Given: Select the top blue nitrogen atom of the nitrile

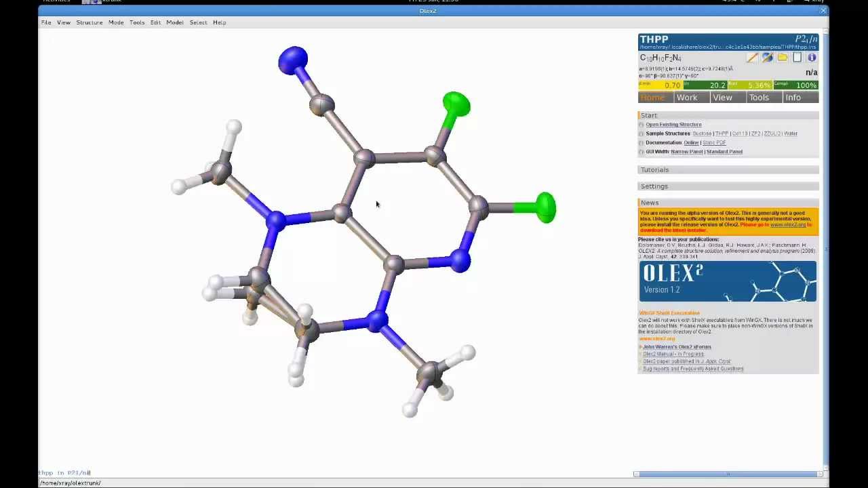Looking at the screenshot, I should (x=293, y=60).
